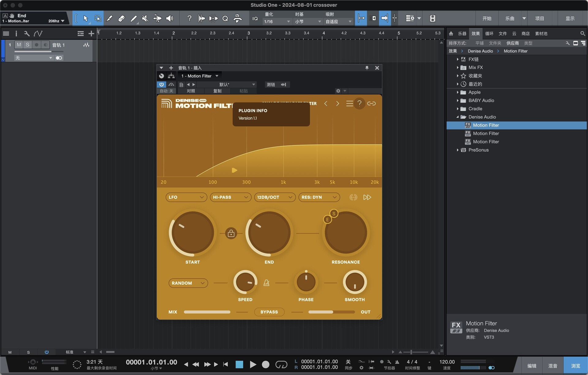
Task: Click the 测链 sidechain button
Action: click(x=271, y=84)
